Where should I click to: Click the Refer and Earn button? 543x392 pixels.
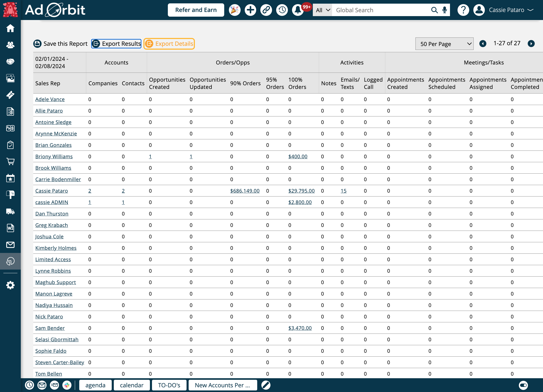coord(196,10)
